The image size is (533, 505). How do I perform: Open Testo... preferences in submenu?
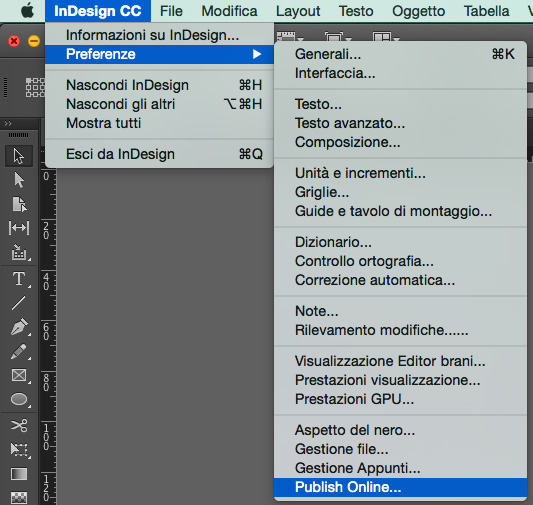coord(400,104)
